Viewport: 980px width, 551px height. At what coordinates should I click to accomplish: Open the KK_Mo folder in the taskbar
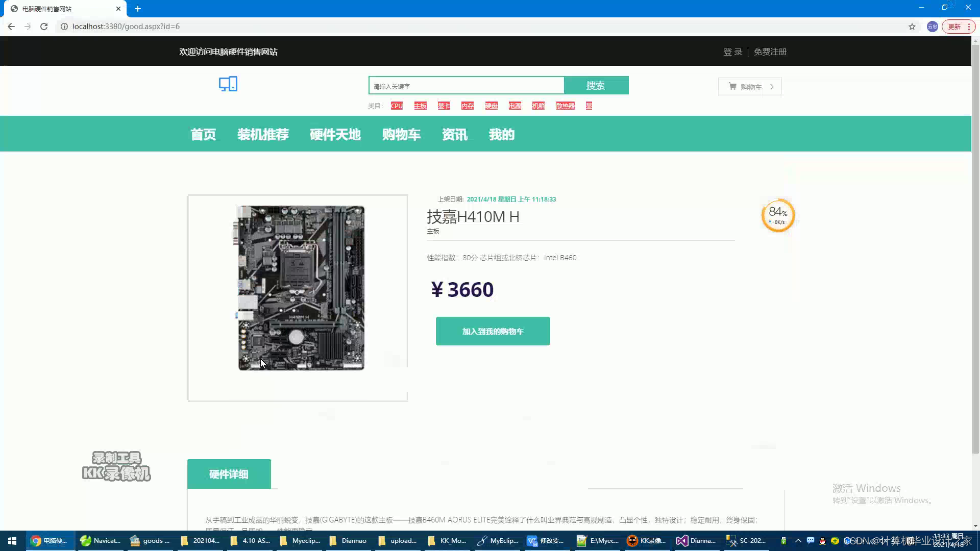448,541
